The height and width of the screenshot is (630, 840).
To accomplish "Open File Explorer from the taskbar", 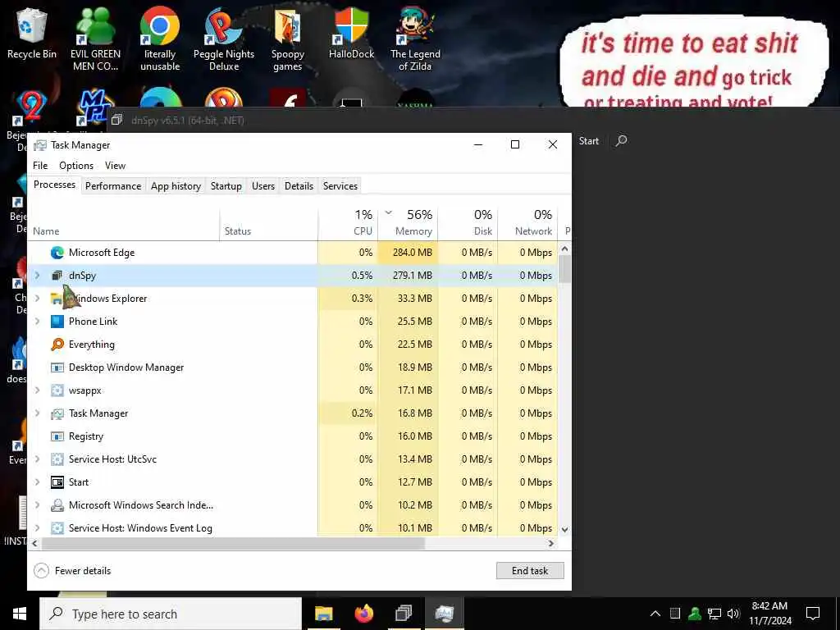I will coord(323,614).
